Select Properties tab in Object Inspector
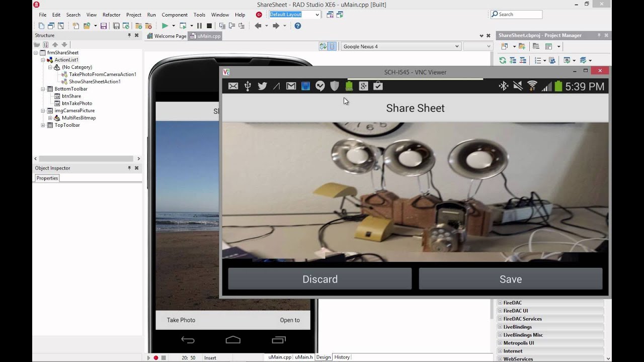Image resolution: width=644 pixels, height=362 pixels. (47, 178)
